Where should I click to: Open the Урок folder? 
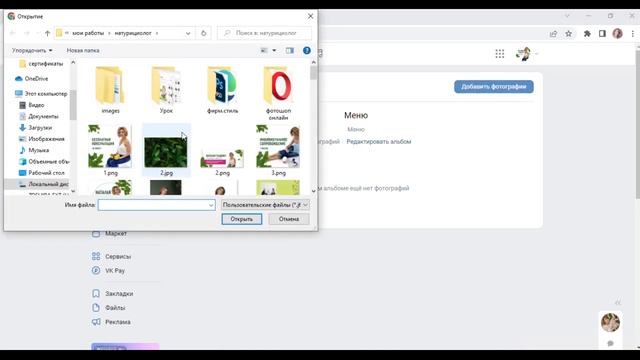(166, 90)
